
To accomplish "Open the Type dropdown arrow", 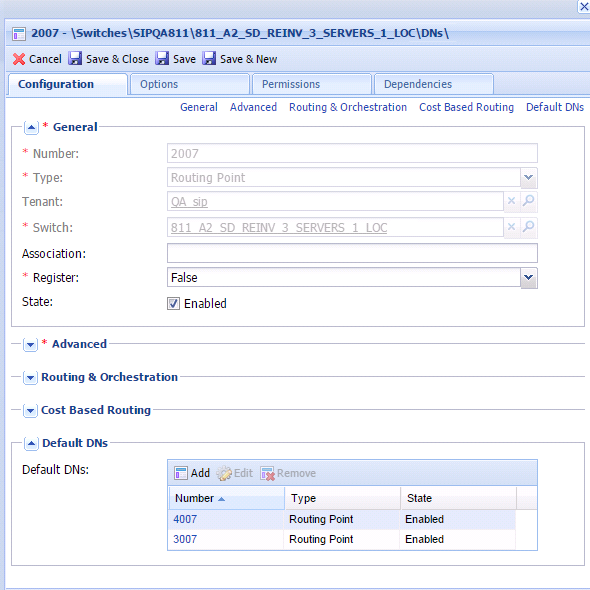I will (x=529, y=178).
